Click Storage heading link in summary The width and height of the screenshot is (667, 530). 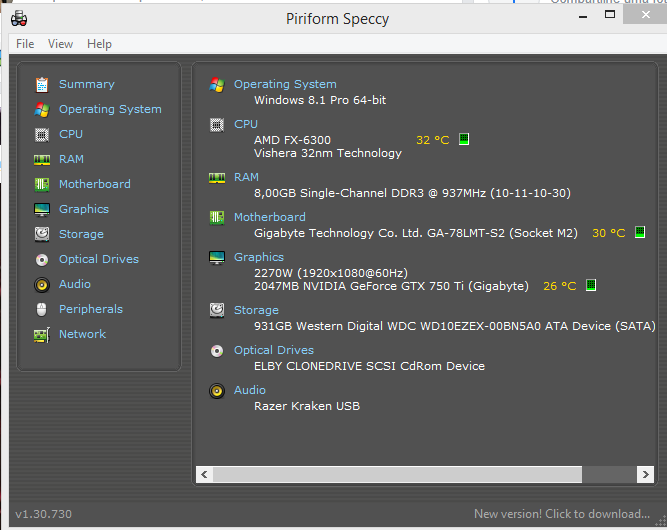coord(256,310)
